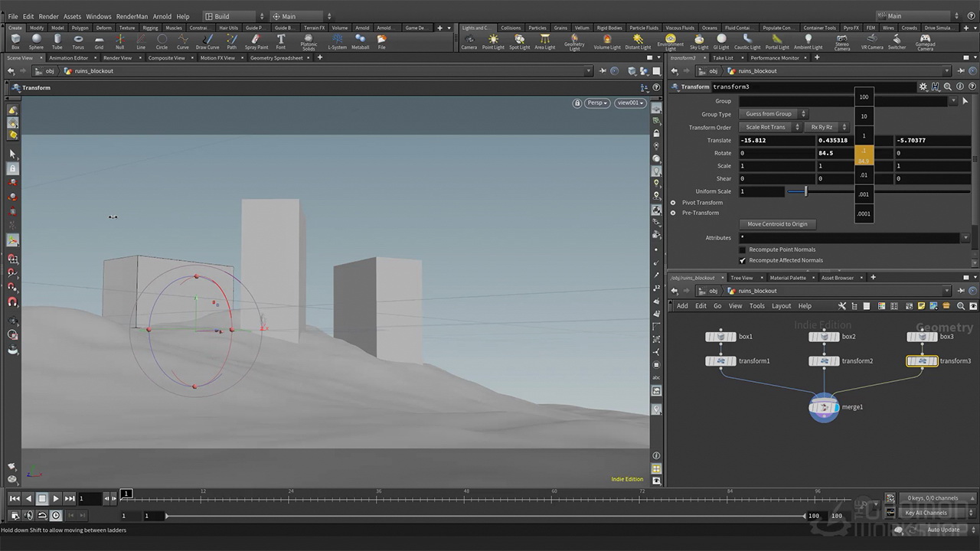This screenshot has width=980, height=551.
Task: Open the File menu
Action: 13,16
